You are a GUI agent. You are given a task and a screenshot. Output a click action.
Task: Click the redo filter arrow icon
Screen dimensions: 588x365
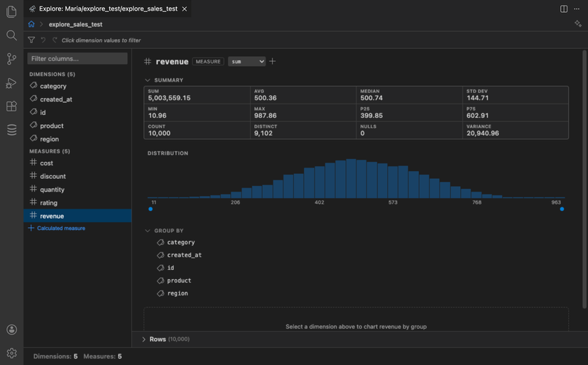click(x=55, y=40)
